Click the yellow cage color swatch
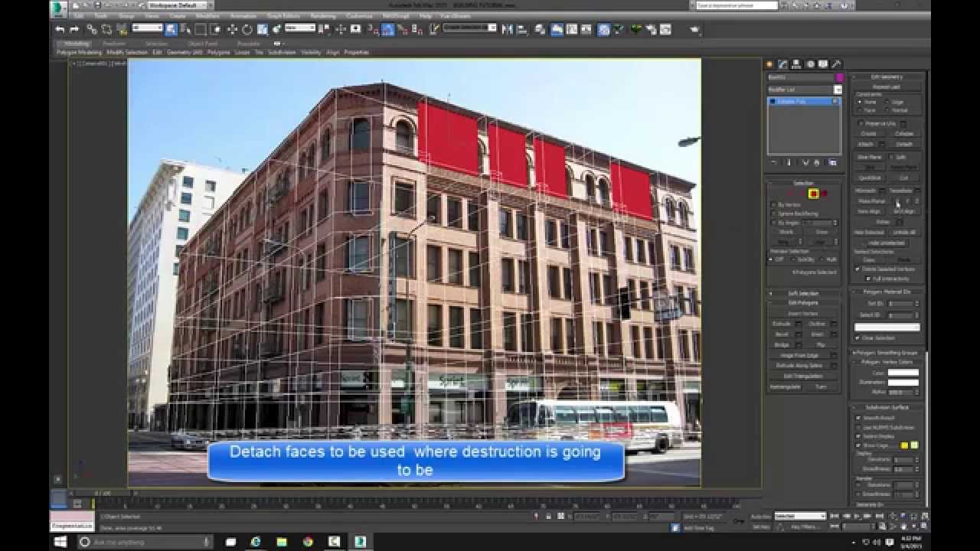 [x=903, y=445]
